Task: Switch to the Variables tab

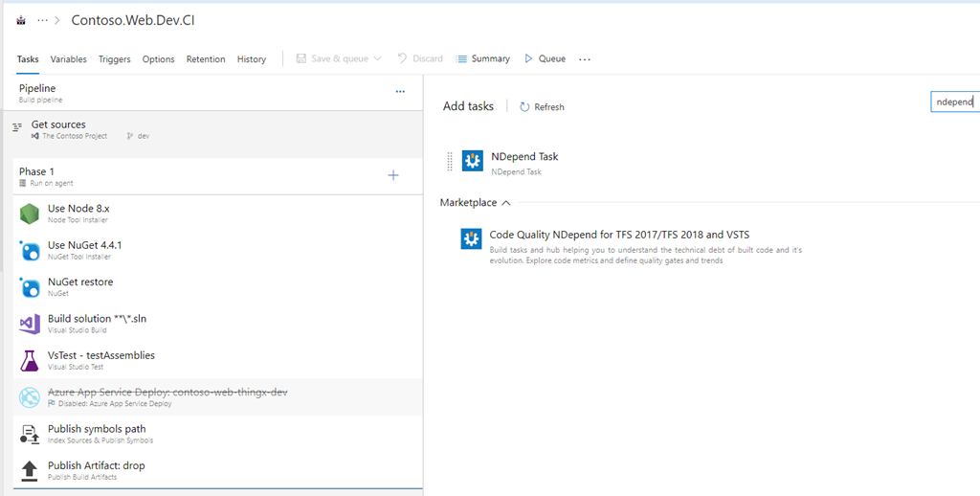Action: [x=68, y=59]
